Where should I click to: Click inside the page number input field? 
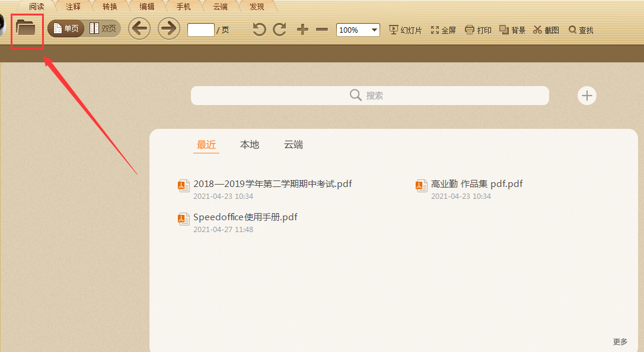coord(200,29)
